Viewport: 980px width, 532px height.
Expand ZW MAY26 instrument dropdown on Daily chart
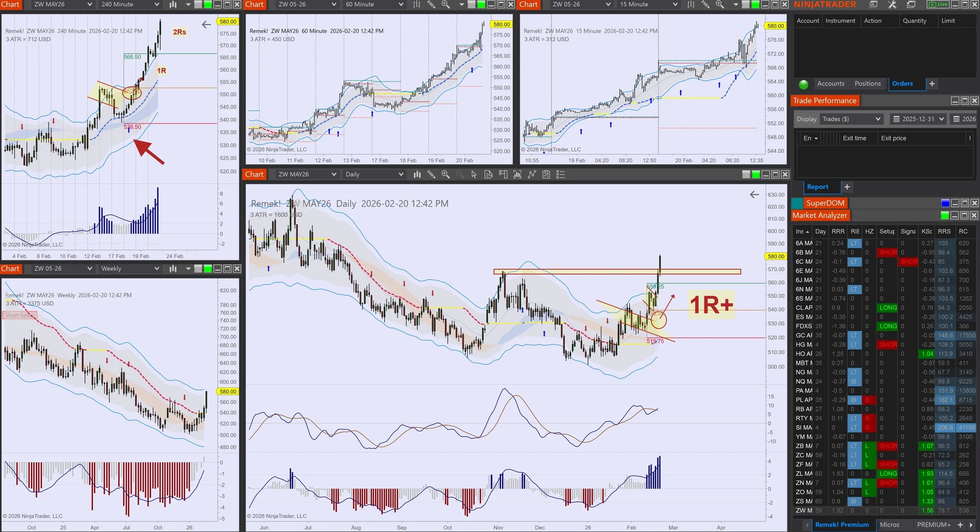click(x=334, y=174)
